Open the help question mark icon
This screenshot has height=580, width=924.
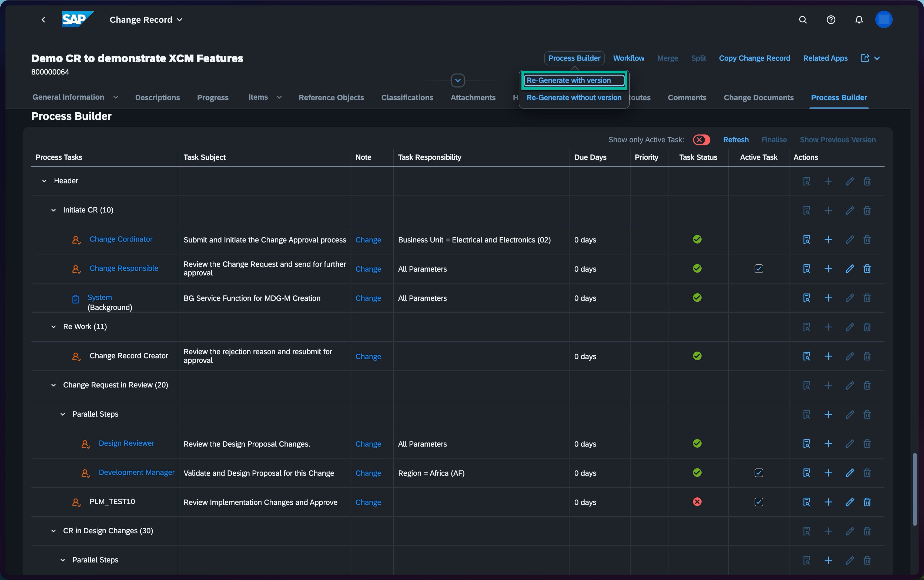click(831, 19)
